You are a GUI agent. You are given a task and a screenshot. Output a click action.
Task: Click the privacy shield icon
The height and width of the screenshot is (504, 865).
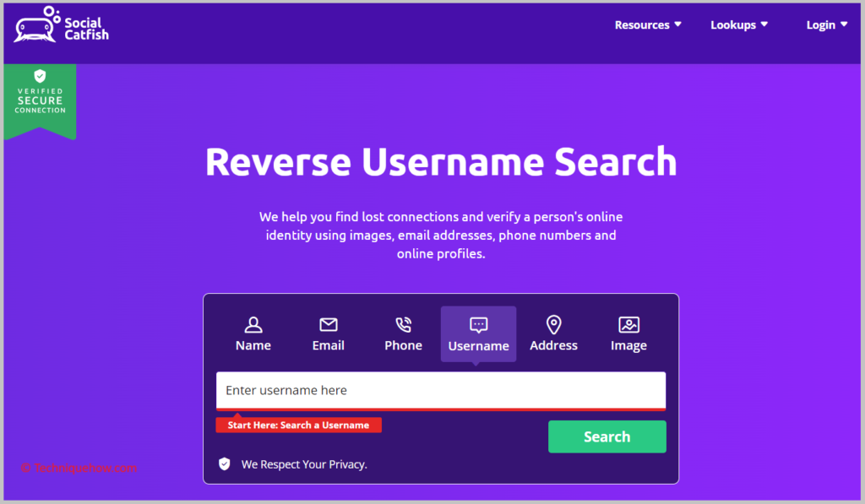tap(224, 463)
